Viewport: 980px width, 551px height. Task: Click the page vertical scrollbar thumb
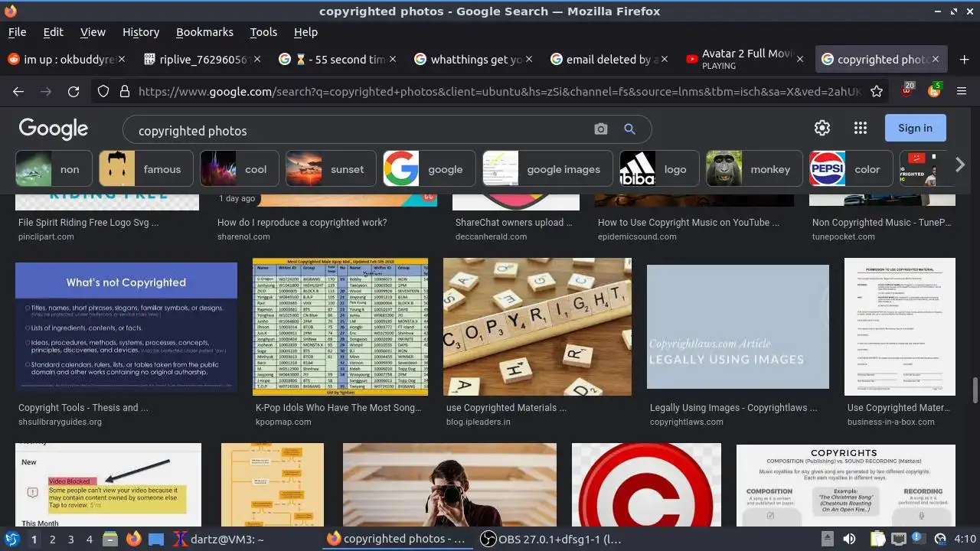coord(975,390)
